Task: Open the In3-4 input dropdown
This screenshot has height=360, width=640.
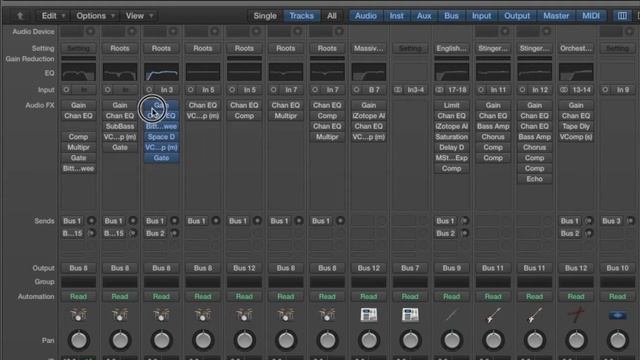Action: click(416, 90)
